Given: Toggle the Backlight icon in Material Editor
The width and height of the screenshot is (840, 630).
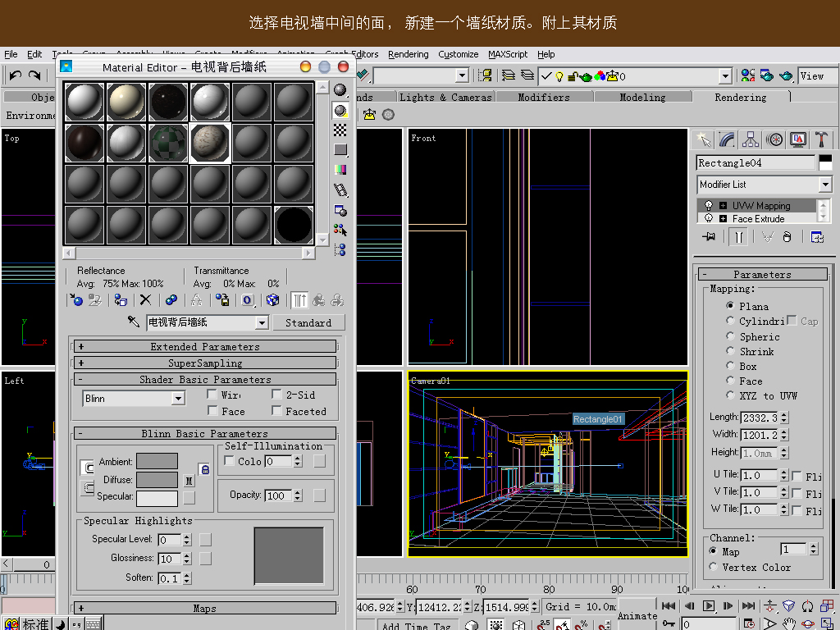Looking at the screenshot, I should point(340,111).
